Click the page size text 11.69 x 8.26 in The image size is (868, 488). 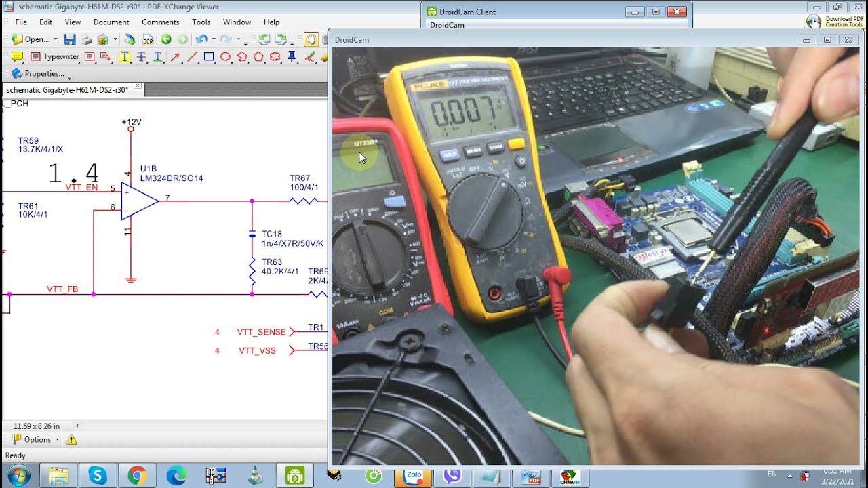click(37, 426)
